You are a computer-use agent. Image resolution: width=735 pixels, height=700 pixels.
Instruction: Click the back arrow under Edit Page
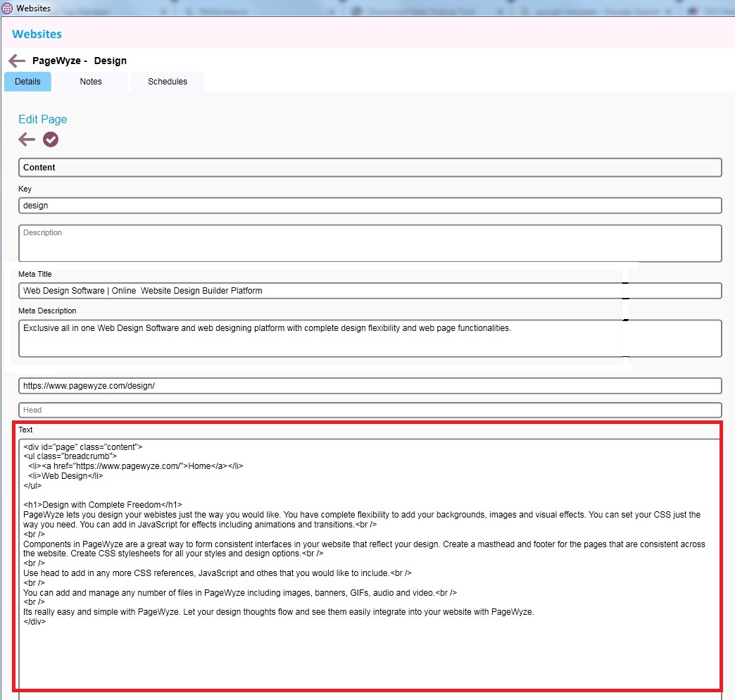point(27,139)
